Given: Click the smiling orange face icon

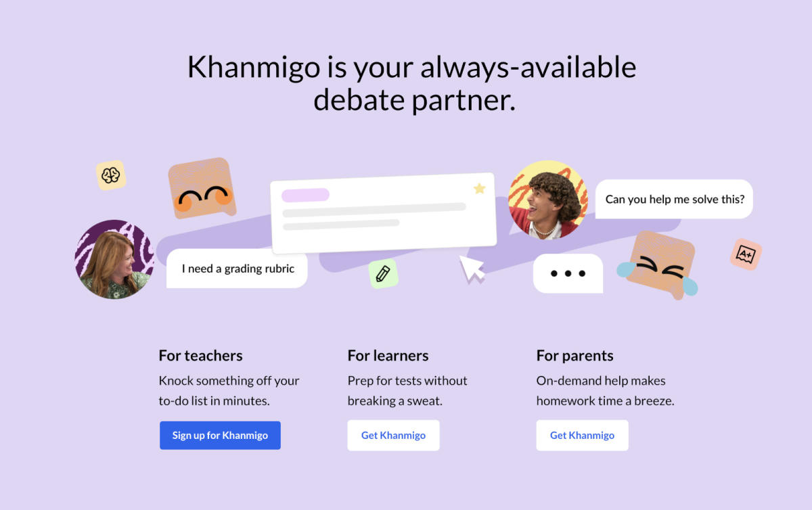Looking at the screenshot, I should [x=202, y=189].
